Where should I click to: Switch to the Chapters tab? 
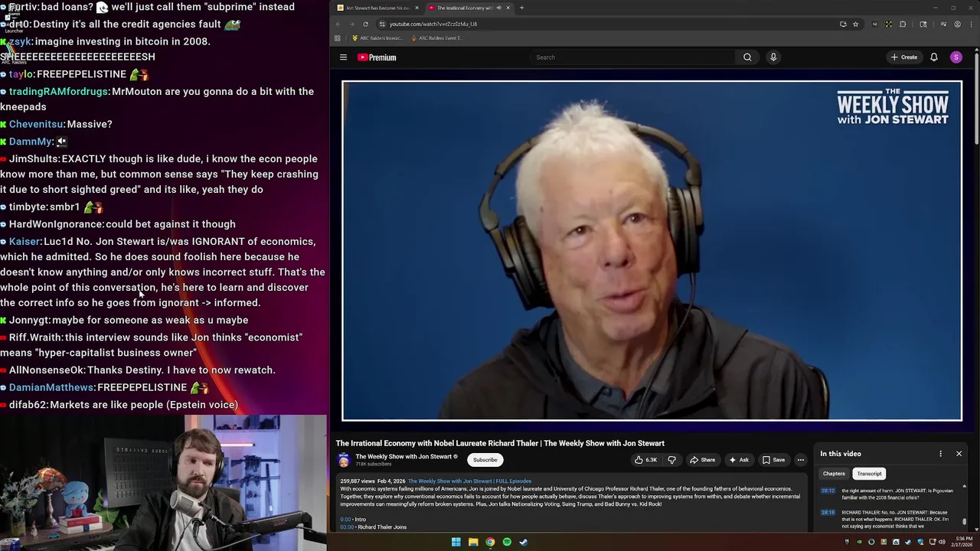(x=834, y=474)
